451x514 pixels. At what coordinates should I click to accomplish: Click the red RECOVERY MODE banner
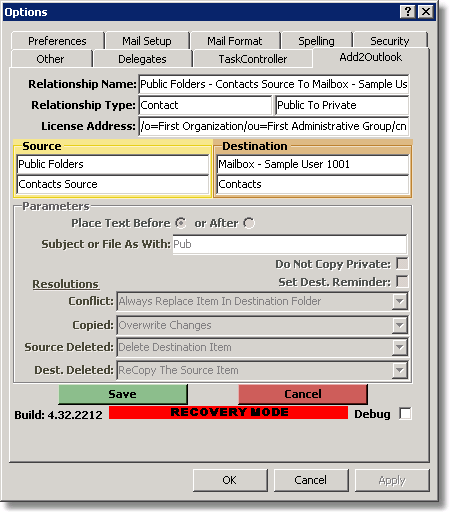[x=228, y=412]
